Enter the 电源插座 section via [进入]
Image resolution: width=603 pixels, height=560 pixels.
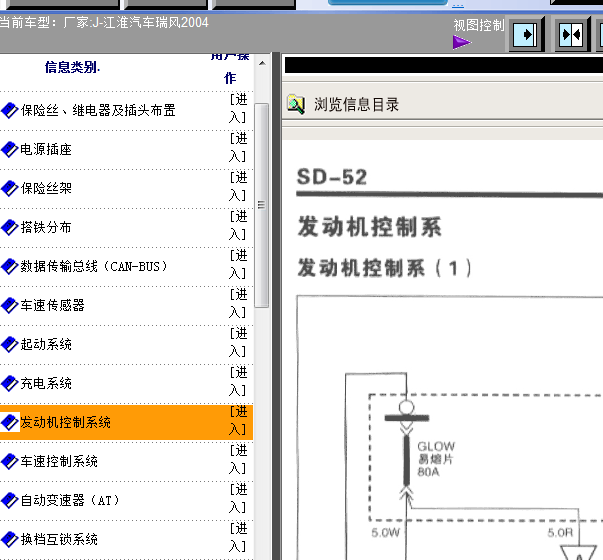[238, 148]
